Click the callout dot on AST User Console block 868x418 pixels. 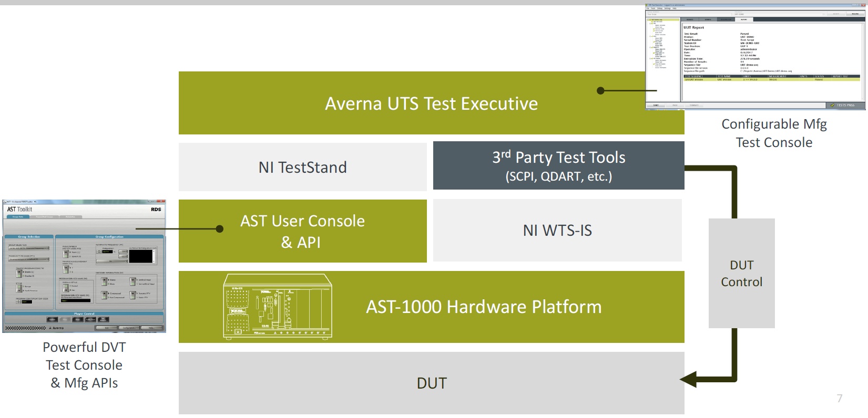click(220, 229)
